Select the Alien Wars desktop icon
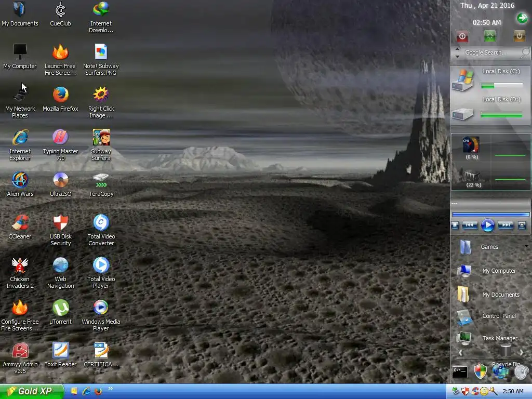The width and height of the screenshot is (532, 399). 20,184
